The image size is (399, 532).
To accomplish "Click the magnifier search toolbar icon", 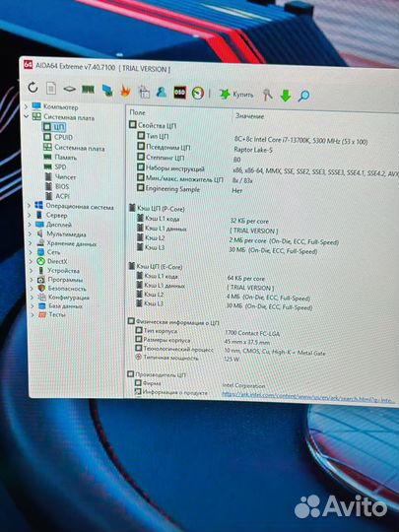I will coord(303,96).
